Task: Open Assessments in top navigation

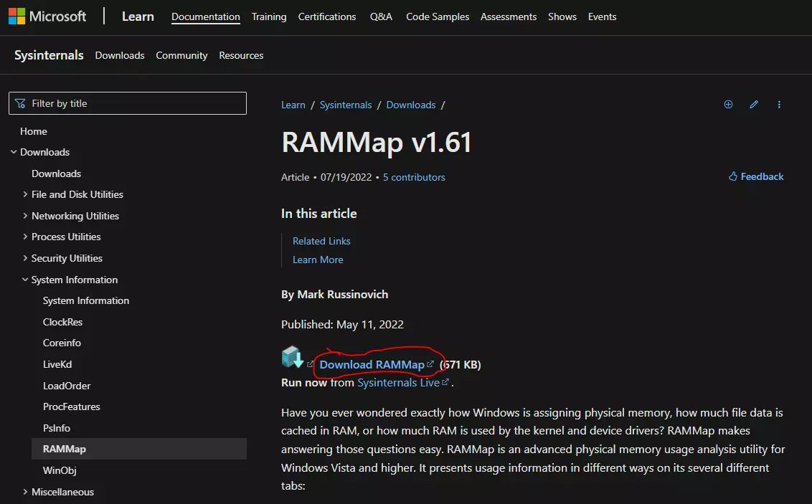Action: [509, 16]
